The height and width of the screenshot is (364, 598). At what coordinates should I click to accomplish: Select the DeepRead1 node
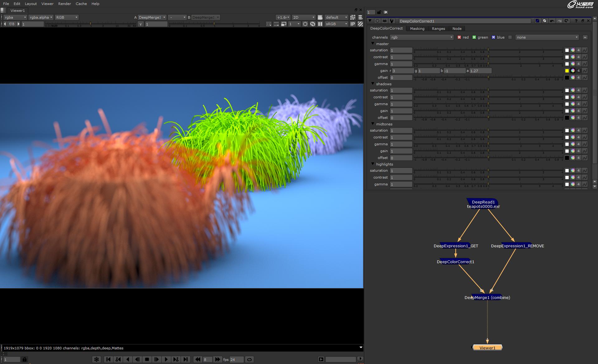pos(483,204)
